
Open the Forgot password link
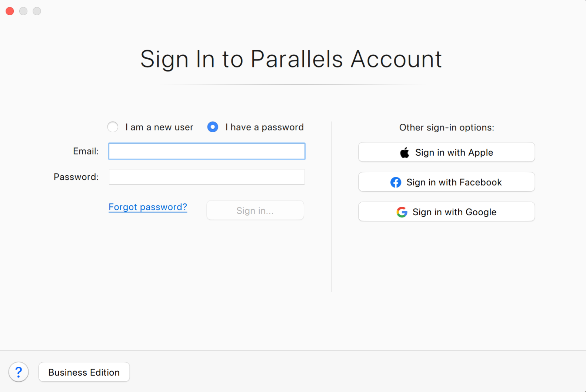[x=147, y=207]
